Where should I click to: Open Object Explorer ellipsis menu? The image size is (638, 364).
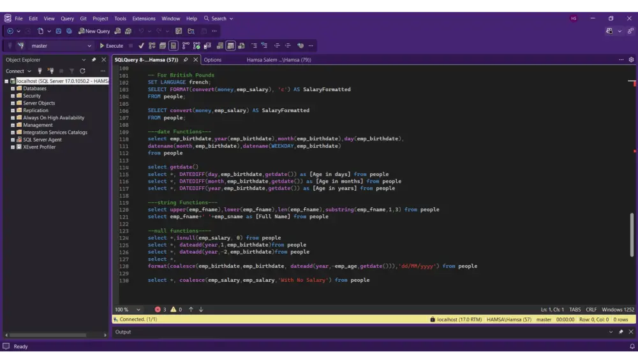point(103,71)
